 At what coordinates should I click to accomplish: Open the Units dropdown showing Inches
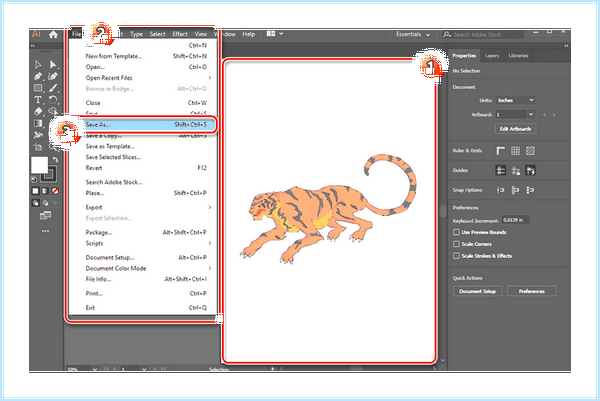pyautogui.click(x=515, y=100)
